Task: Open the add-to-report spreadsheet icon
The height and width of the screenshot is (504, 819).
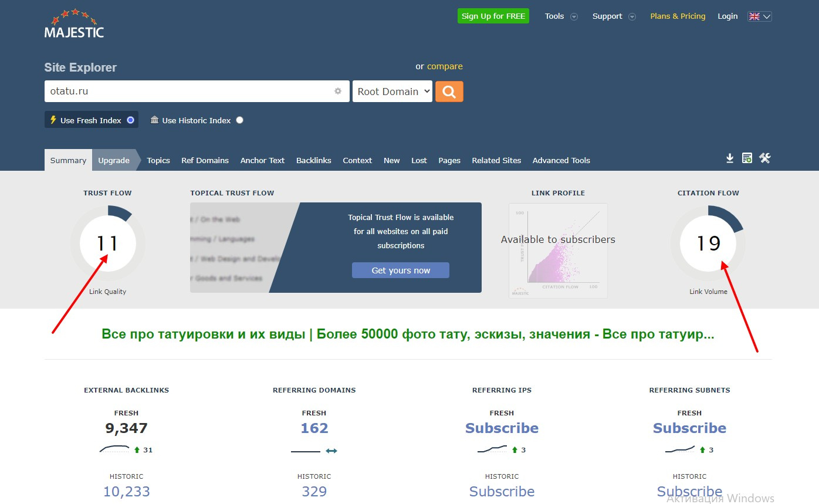Action: coord(747,158)
